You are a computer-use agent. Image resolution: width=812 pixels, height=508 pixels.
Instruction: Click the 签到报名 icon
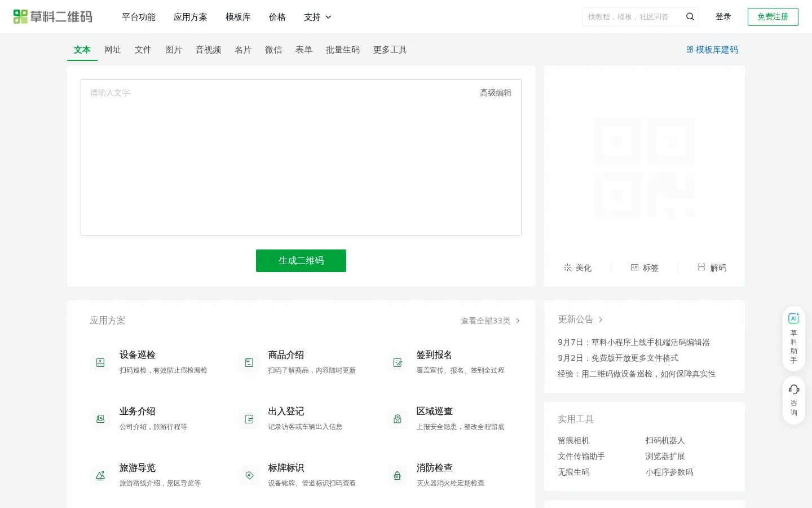point(398,362)
